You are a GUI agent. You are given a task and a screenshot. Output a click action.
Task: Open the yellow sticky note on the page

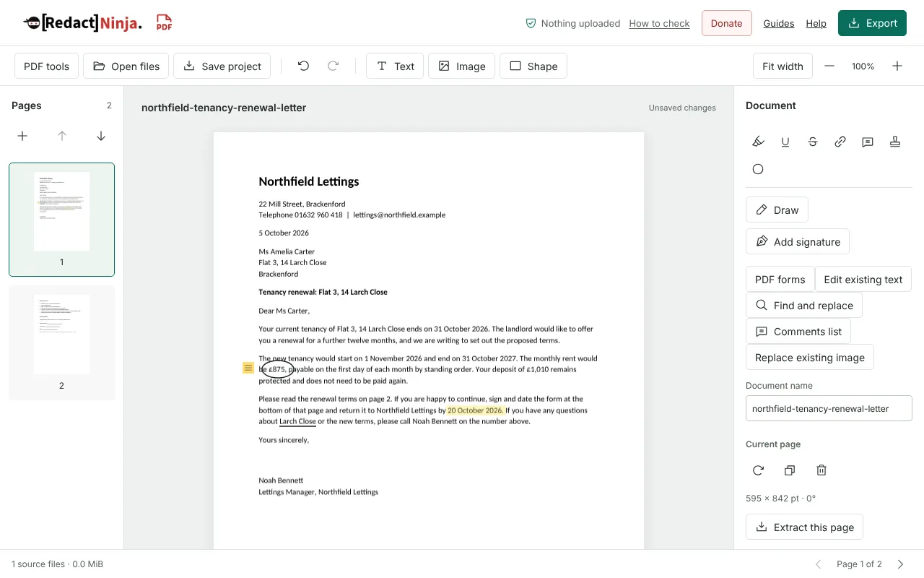[x=248, y=368]
